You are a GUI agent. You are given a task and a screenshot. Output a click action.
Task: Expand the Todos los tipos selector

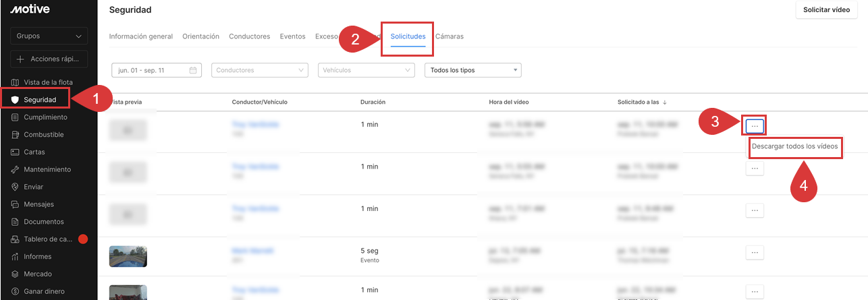click(x=472, y=70)
